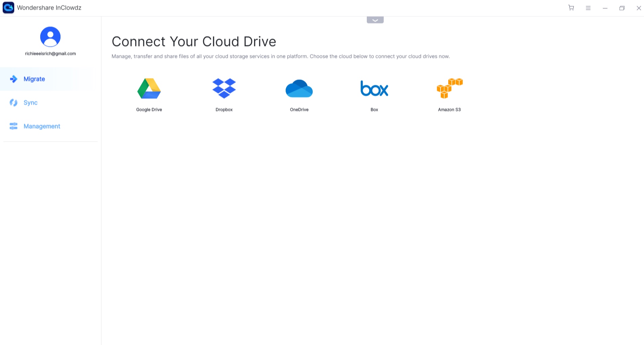Screen dimensions: 644x345
Task: Select the Box cloud service
Action: coord(374,88)
